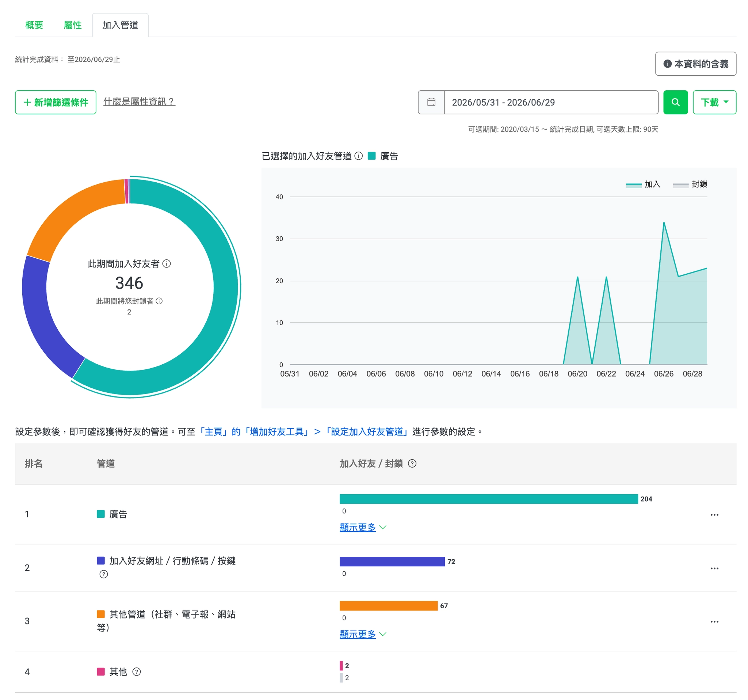Click the 346 friend count in the donut
Screen dimensions: 748x700
[x=129, y=283]
